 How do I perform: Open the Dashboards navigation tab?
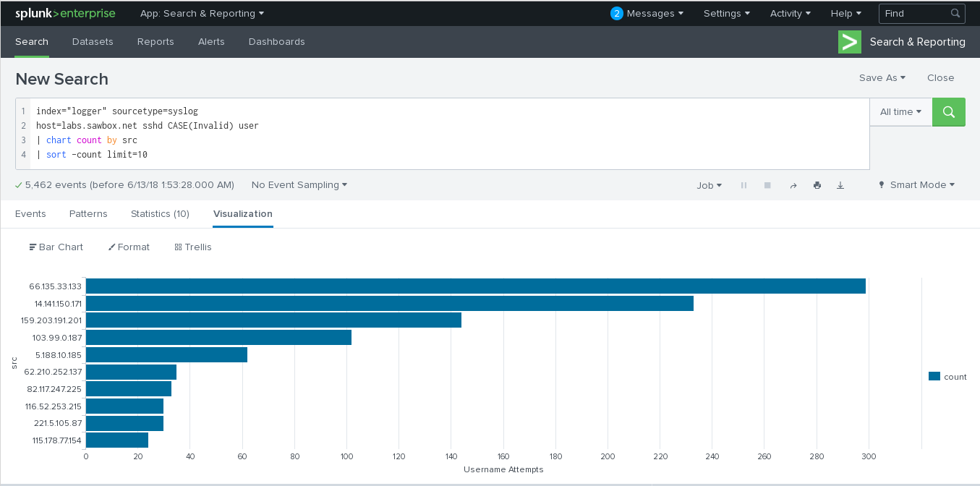tap(276, 42)
